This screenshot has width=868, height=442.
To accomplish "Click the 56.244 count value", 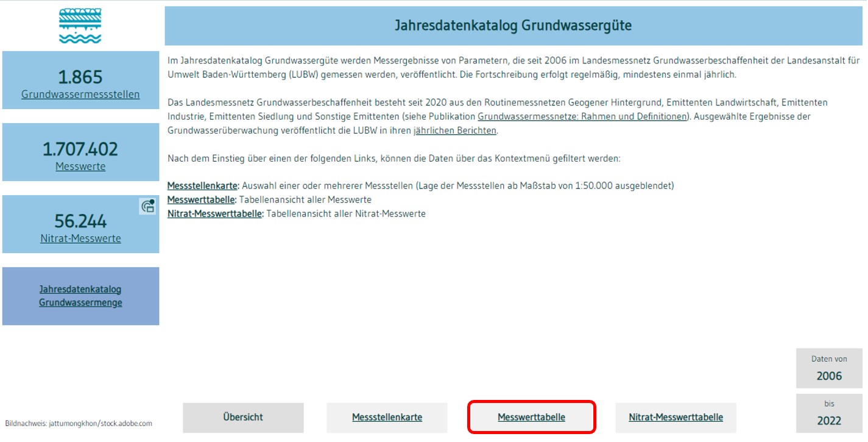I will 80,221.
